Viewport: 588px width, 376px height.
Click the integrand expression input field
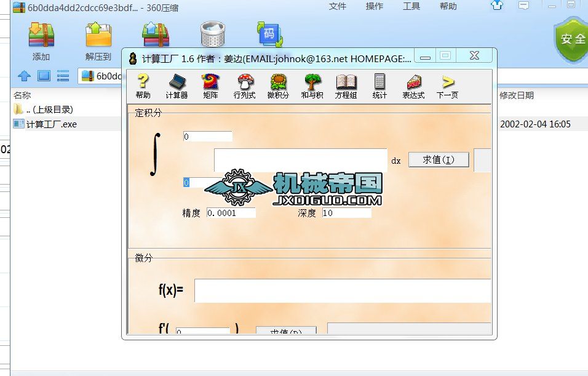300,160
